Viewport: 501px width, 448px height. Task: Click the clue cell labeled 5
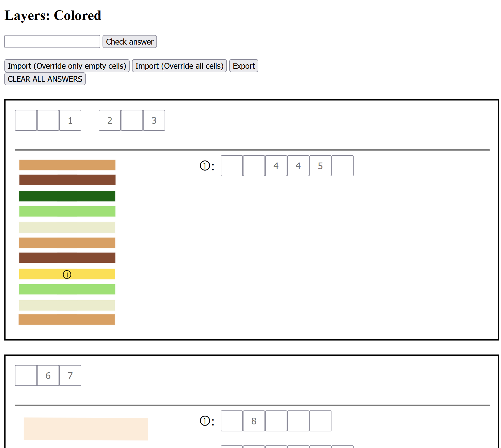(x=320, y=166)
